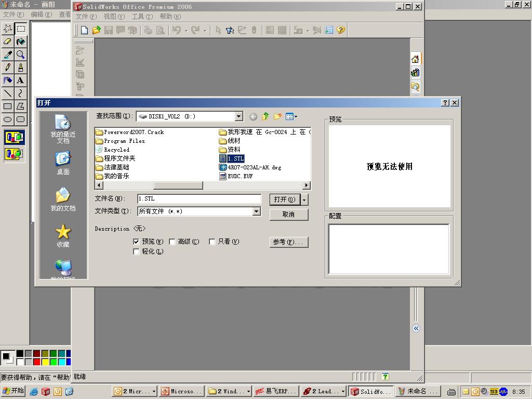This screenshot has height=399, width=532.
Task: Click the yellow Help question mark icon
Action: coord(341,30)
